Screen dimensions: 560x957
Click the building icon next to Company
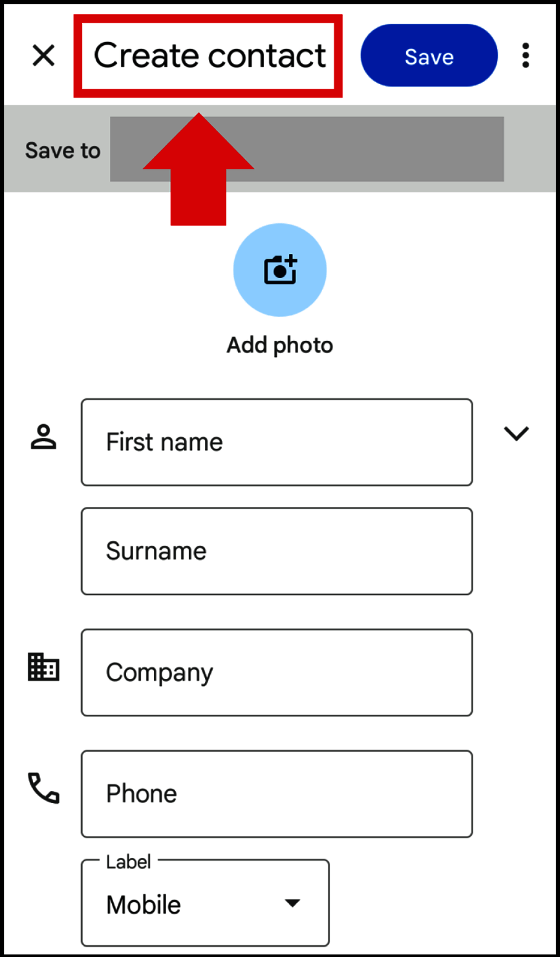(x=43, y=667)
